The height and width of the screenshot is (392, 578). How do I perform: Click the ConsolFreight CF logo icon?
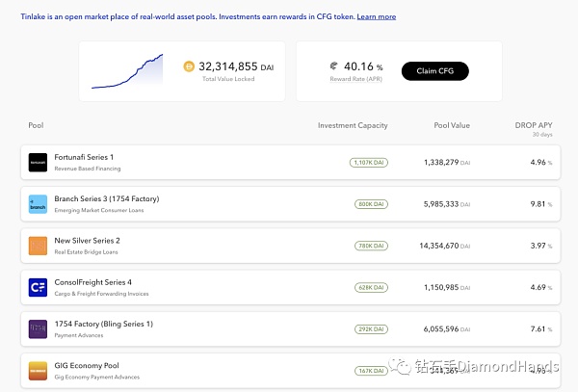(x=38, y=287)
